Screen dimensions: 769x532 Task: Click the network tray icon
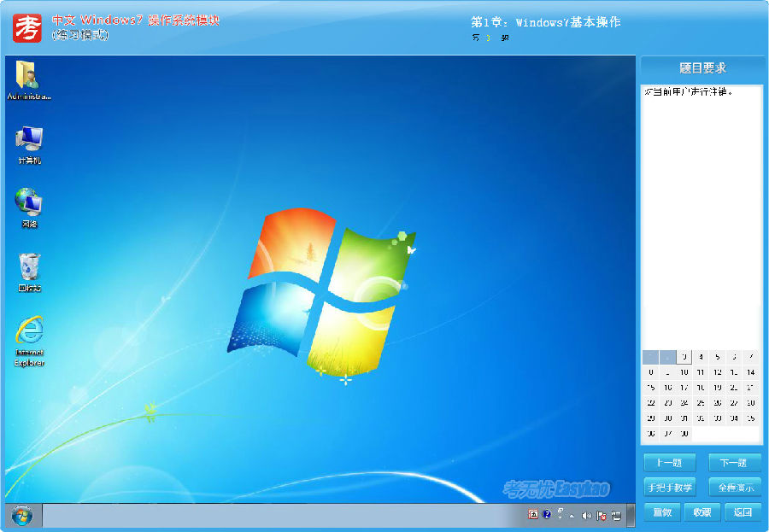tap(616, 516)
